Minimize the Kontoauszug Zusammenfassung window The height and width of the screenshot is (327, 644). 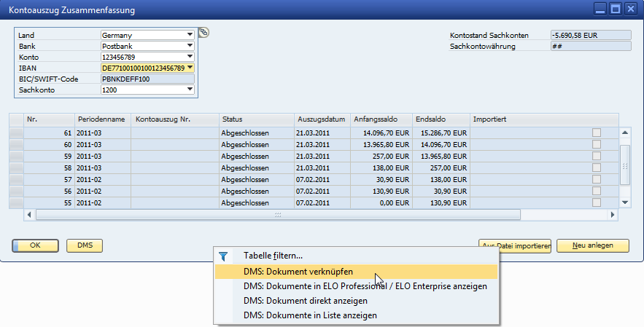[x=600, y=9]
